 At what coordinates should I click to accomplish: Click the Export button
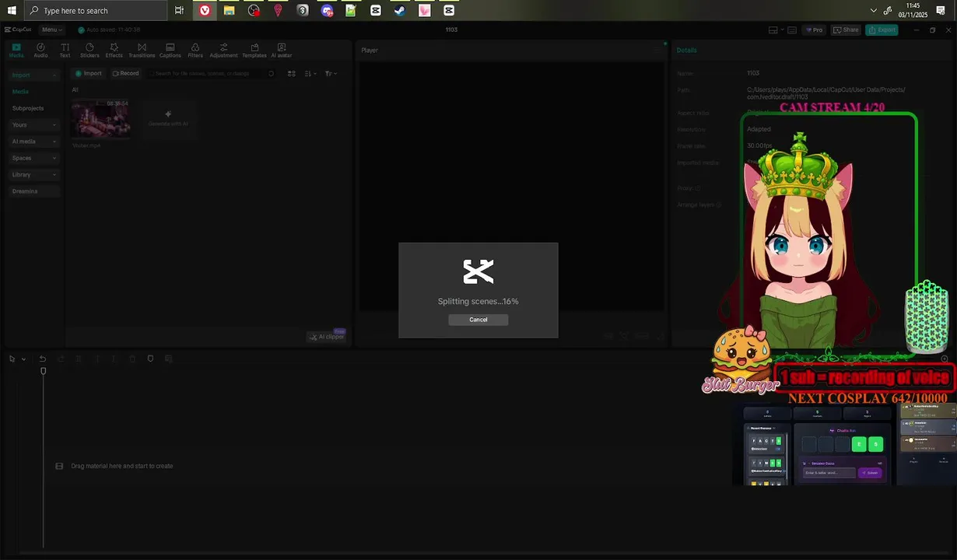pos(882,30)
